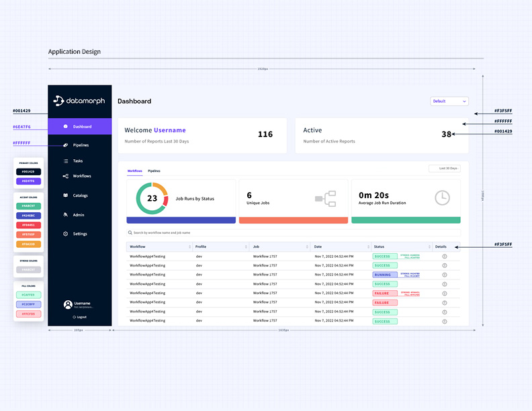Click the 38 active reports count

(x=446, y=134)
